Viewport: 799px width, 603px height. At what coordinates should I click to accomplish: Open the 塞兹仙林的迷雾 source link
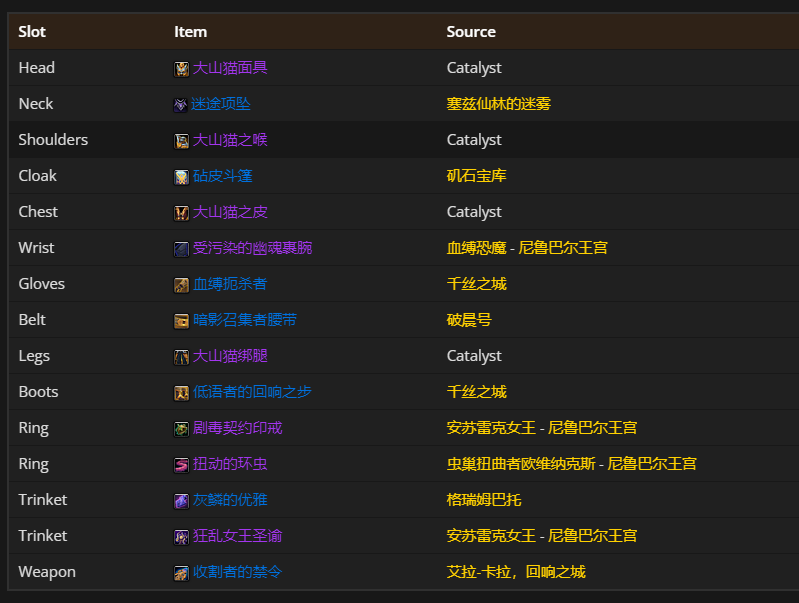pyautogui.click(x=498, y=104)
